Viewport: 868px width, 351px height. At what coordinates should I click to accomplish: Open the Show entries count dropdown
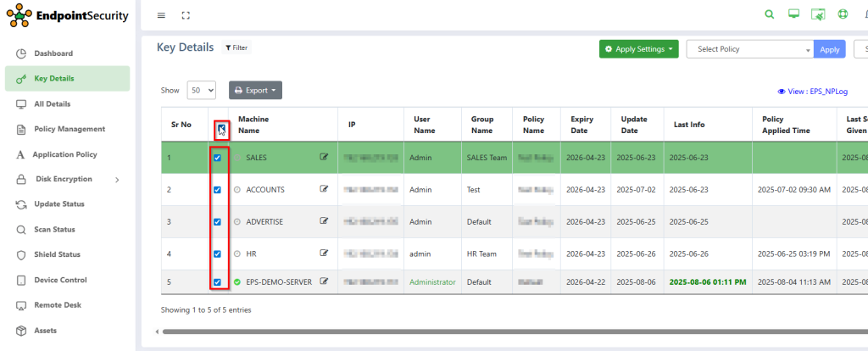pos(202,90)
